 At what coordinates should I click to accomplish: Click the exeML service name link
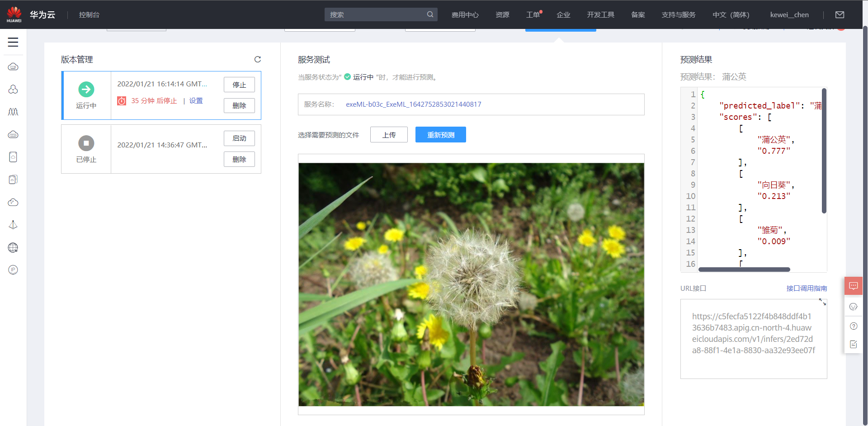click(413, 104)
